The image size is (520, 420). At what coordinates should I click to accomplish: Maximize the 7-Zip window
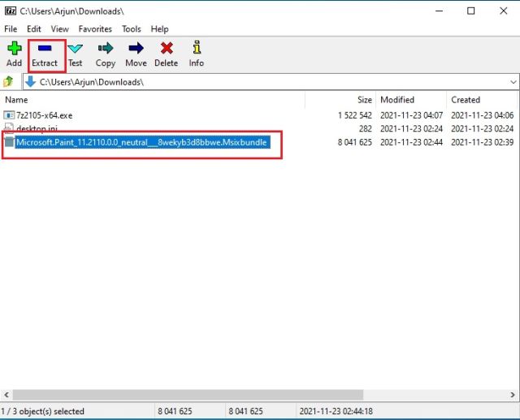click(470, 11)
